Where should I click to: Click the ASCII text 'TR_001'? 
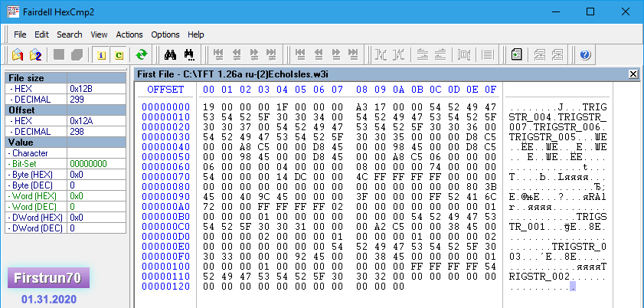[527, 227]
